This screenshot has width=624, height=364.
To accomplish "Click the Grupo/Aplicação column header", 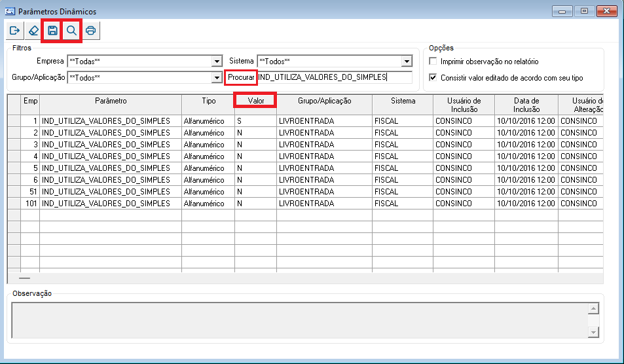I will tap(324, 105).
